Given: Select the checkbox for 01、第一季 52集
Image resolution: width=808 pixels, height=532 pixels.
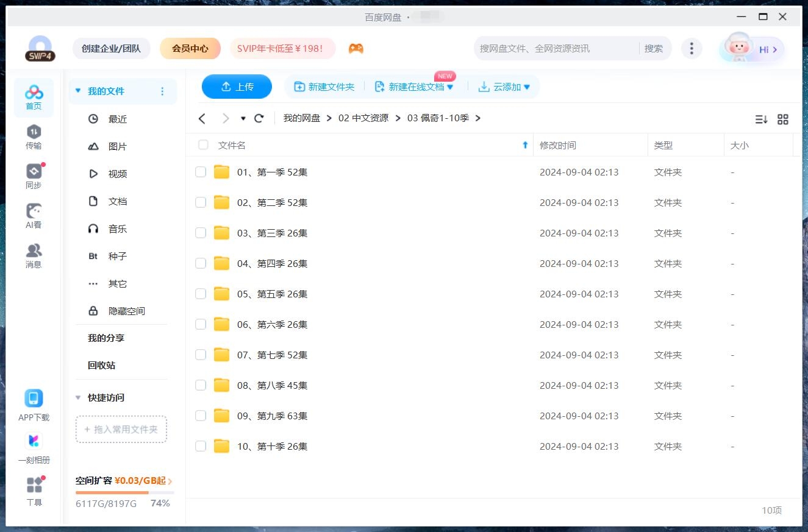Looking at the screenshot, I should tap(201, 172).
